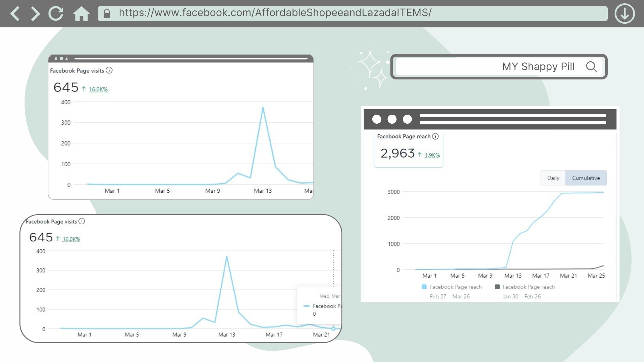
Task: Click blue Feb 27 – Mar 26 legend swatch
Action: [424, 287]
